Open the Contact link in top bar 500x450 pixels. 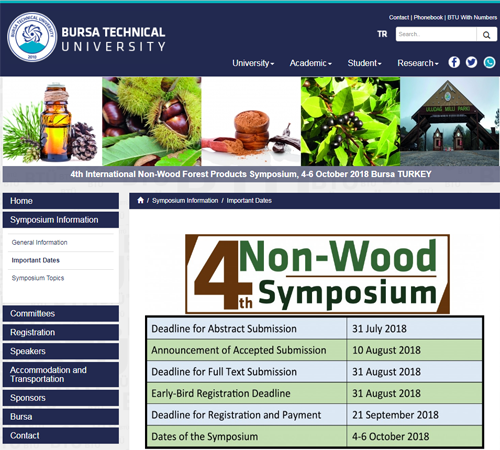[x=399, y=17]
